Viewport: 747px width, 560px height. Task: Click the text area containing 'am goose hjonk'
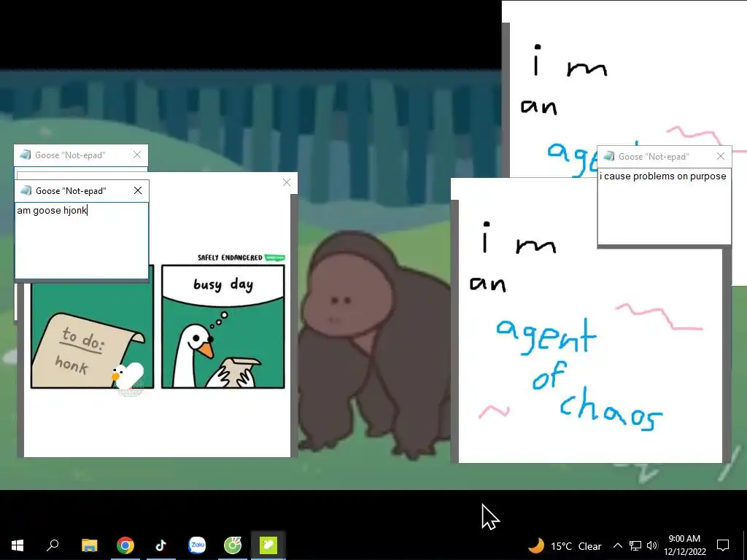click(x=82, y=241)
